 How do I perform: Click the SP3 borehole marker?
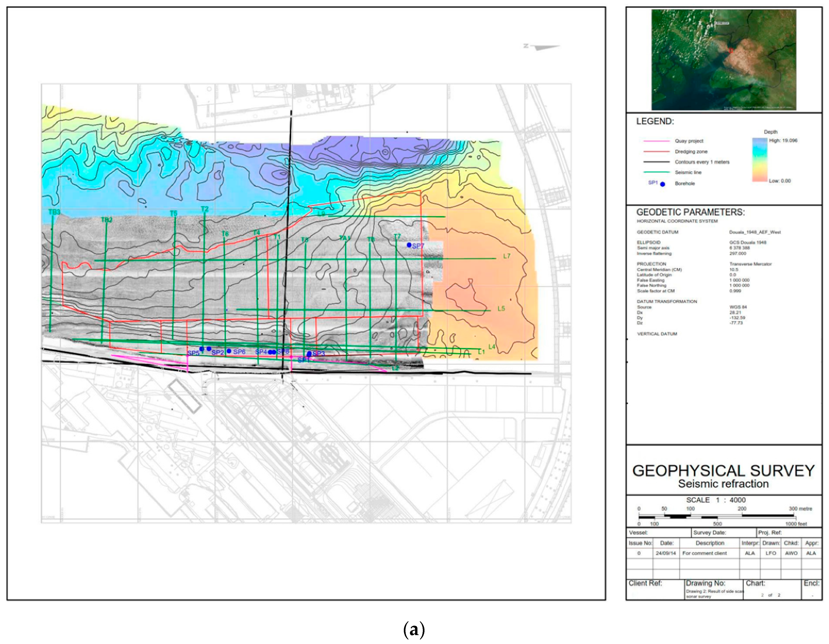point(309,353)
